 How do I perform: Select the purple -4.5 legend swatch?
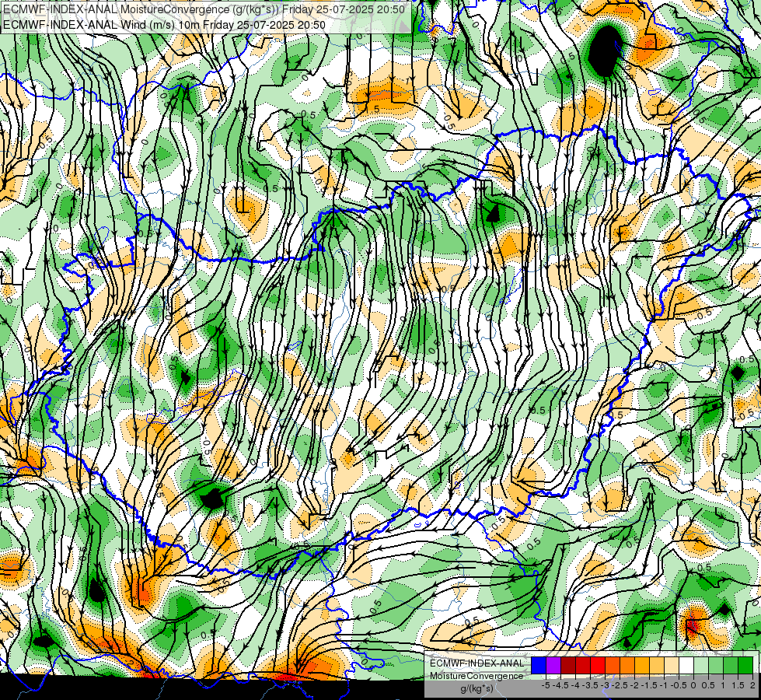553,666
